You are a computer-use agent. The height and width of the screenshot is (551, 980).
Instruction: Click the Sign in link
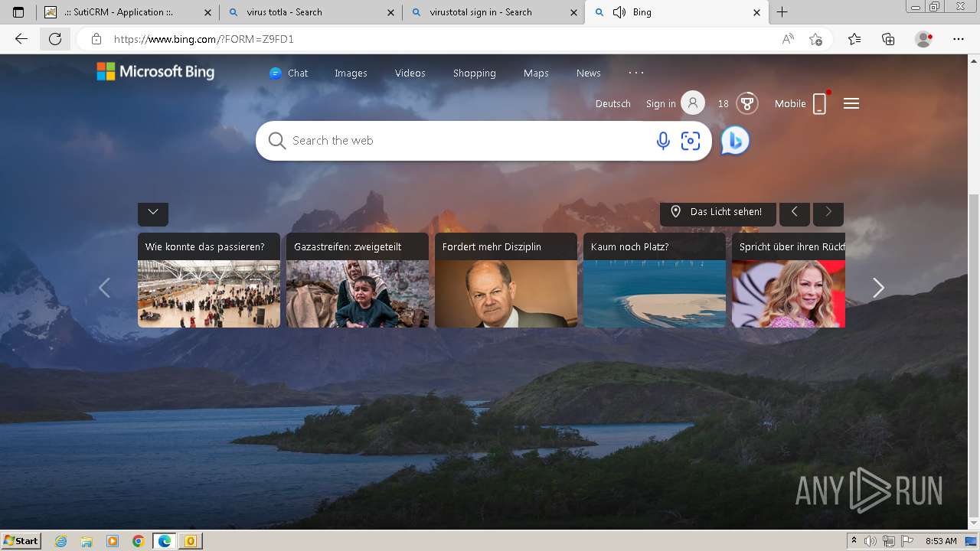pyautogui.click(x=661, y=104)
